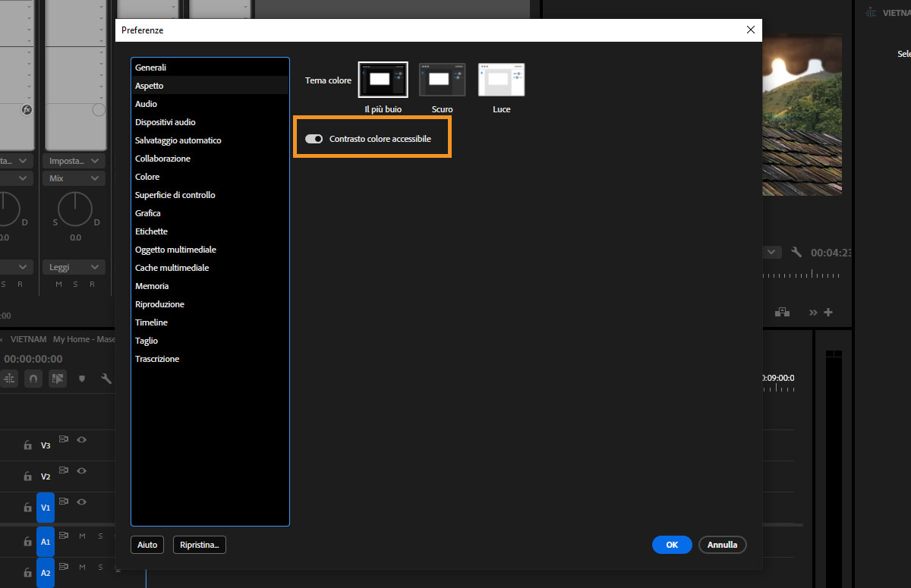Select Trascrizione in preferences list
Image resolution: width=911 pixels, height=588 pixels.
point(210,359)
